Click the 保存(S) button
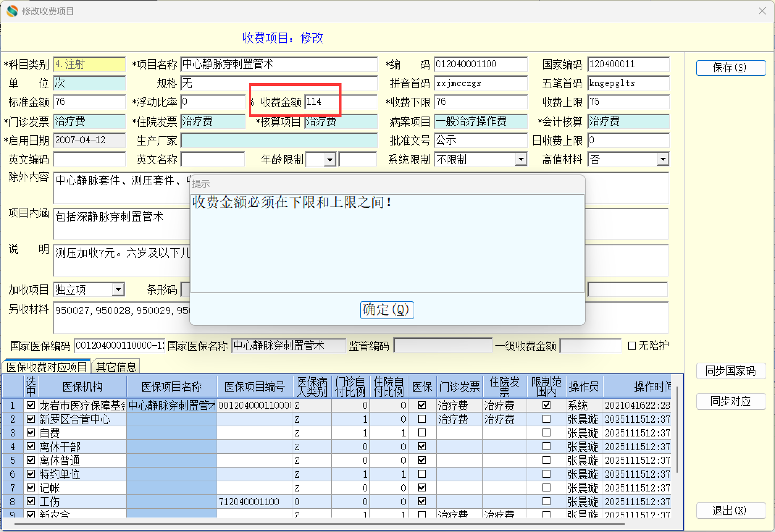The image size is (775, 532). 730,68
